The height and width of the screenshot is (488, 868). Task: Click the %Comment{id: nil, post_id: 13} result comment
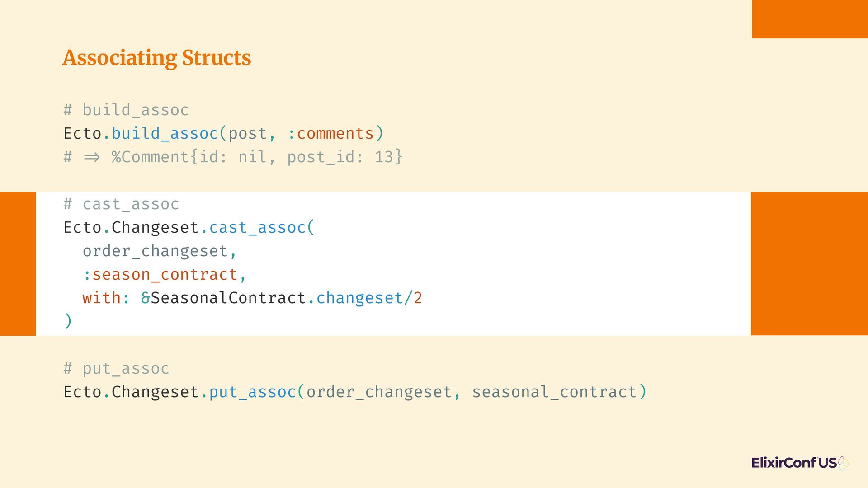(x=257, y=157)
